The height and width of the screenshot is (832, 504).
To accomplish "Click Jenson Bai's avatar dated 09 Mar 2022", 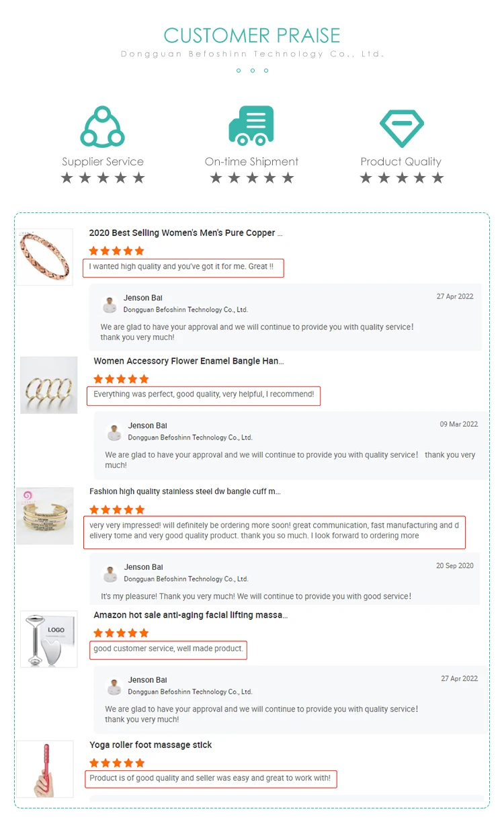I will click(x=115, y=433).
